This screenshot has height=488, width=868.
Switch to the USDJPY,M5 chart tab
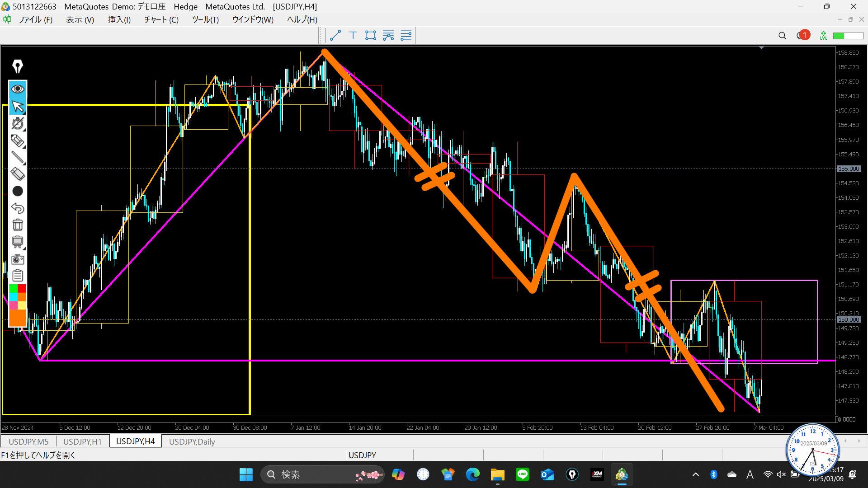click(x=28, y=441)
